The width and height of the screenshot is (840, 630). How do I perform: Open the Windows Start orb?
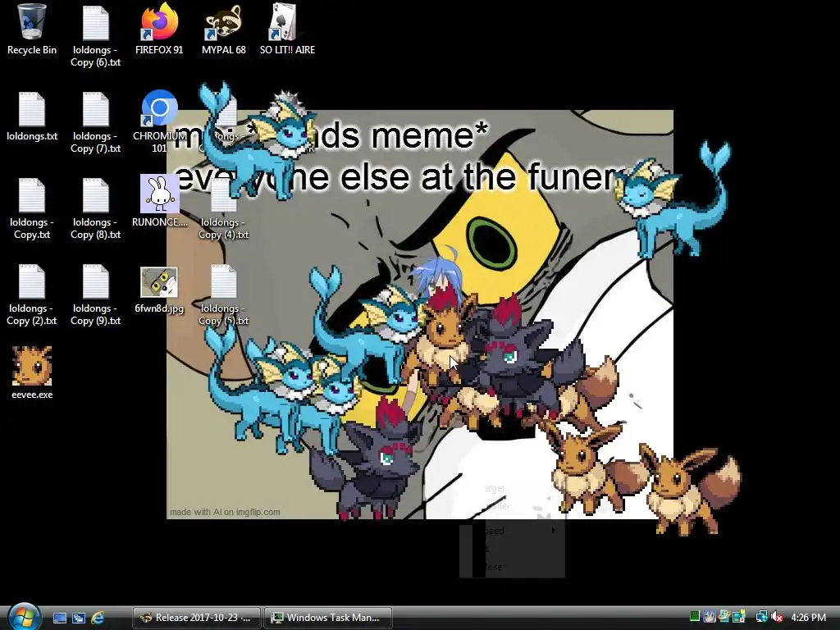click(24, 617)
